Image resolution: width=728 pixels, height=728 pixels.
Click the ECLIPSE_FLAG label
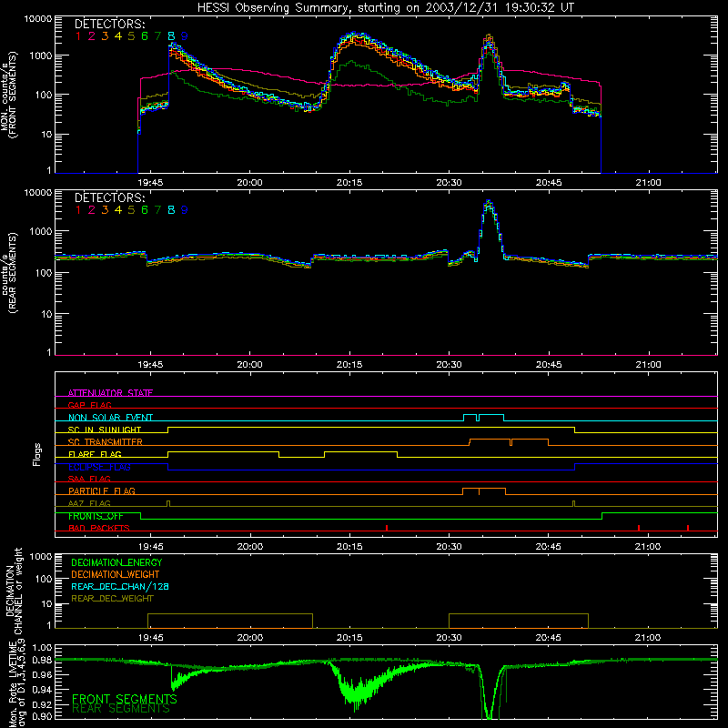click(x=99, y=467)
